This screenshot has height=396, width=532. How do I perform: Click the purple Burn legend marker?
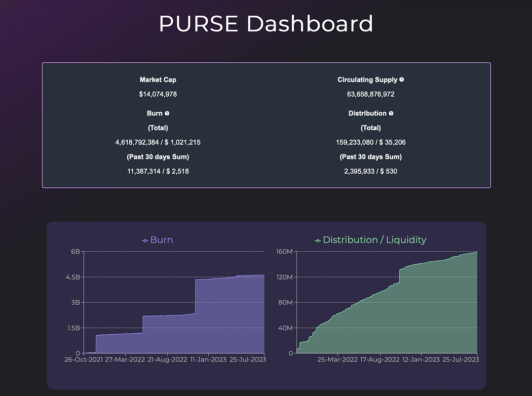tap(145, 241)
